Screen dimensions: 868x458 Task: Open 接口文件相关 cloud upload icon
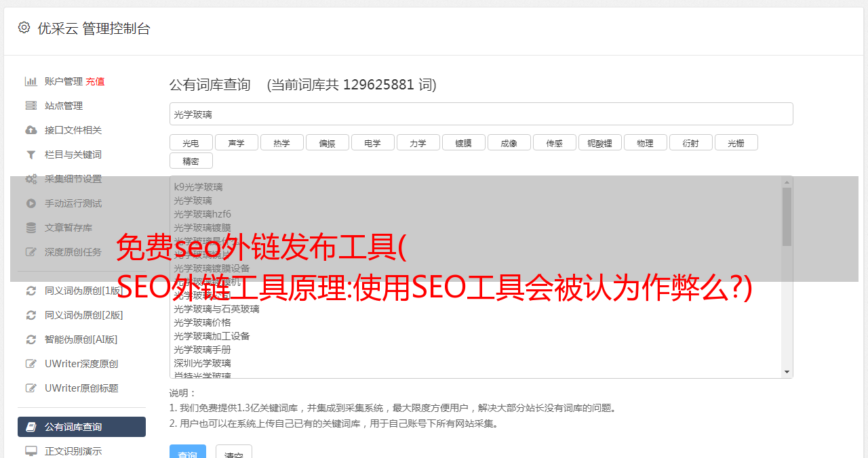(31, 130)
